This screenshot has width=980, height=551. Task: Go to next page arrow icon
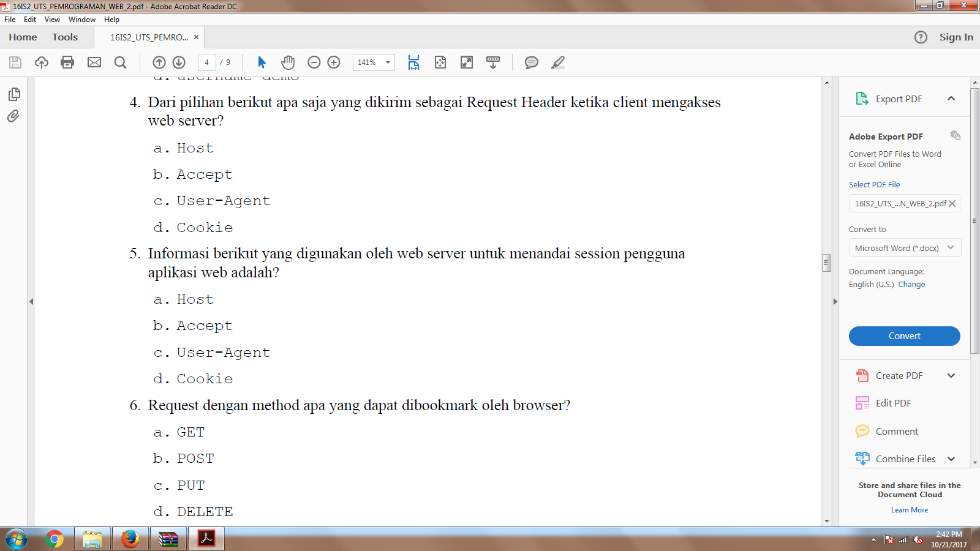(x=179, y=62)
